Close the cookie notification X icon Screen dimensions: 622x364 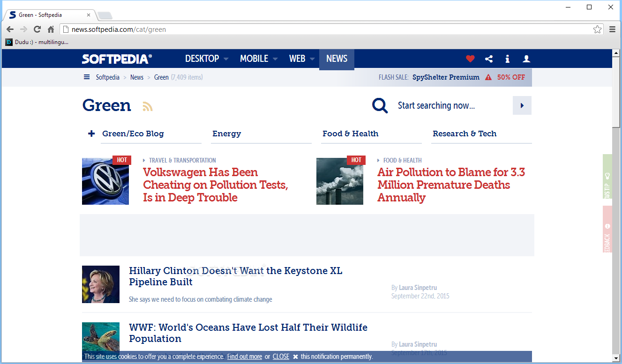pos(295,357)
